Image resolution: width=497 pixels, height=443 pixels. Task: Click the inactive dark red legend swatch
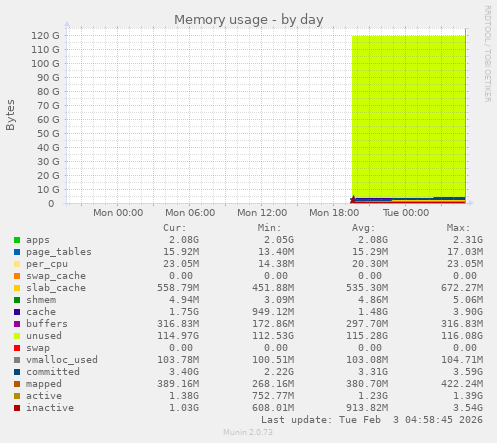(x=17, y=408)
